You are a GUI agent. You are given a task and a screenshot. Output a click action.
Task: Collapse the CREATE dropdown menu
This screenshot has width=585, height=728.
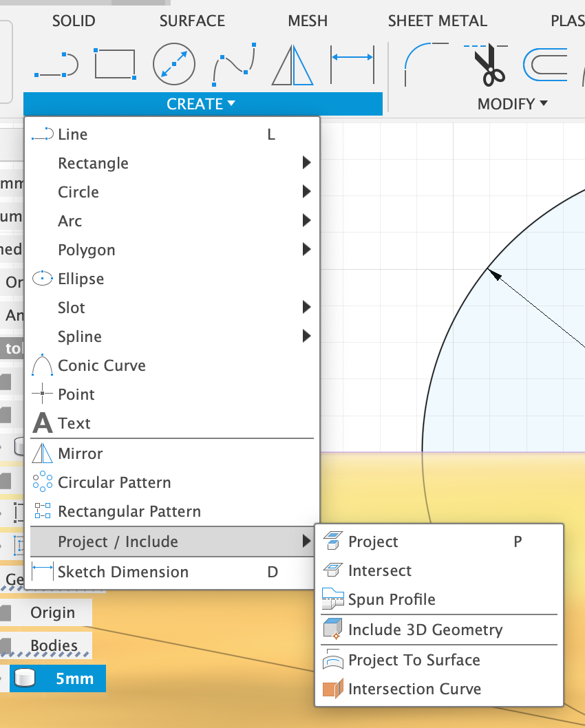202,104
